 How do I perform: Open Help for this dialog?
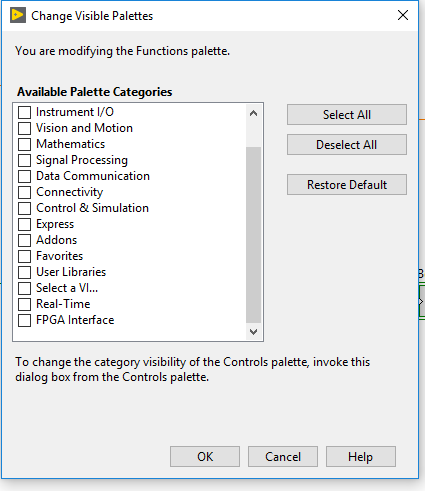click(x=361, y=457)
